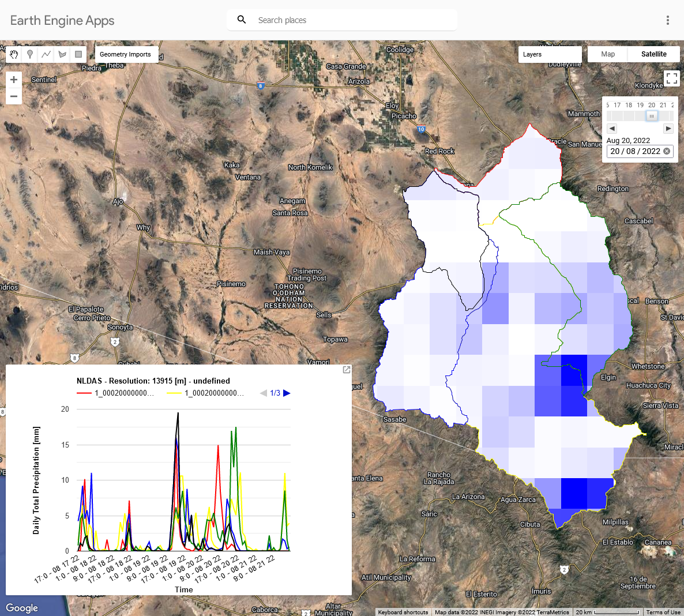The image size is (684, 616).
Task: Zoom out on the map
Action: click(x=14, y=96)
